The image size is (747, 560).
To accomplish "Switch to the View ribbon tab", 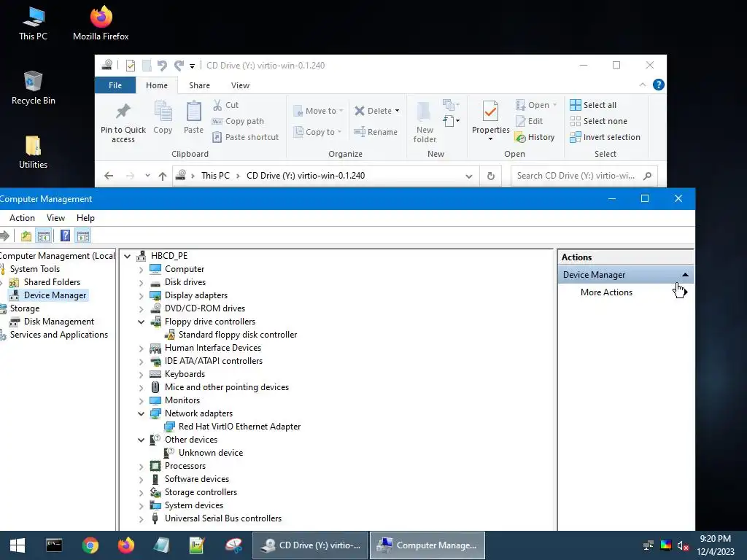I will click(x=240, y=85).
